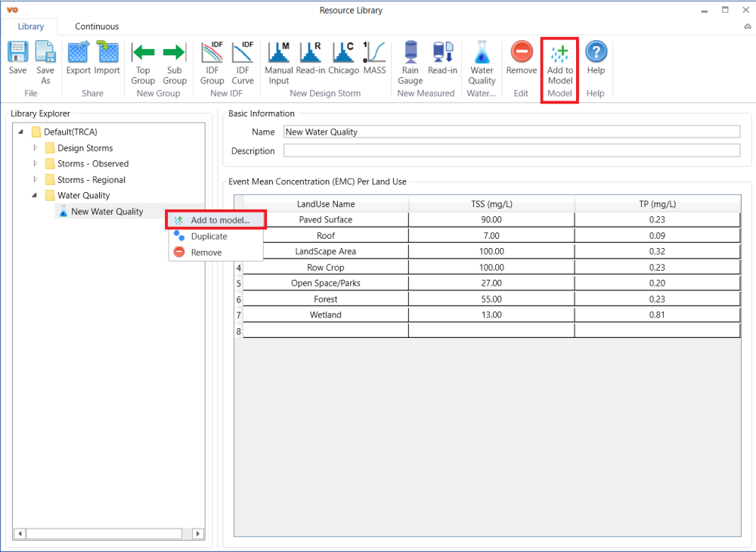Choose Duplicate from the context menu
This screenshot has height=552, width=756.
point(209,237)
